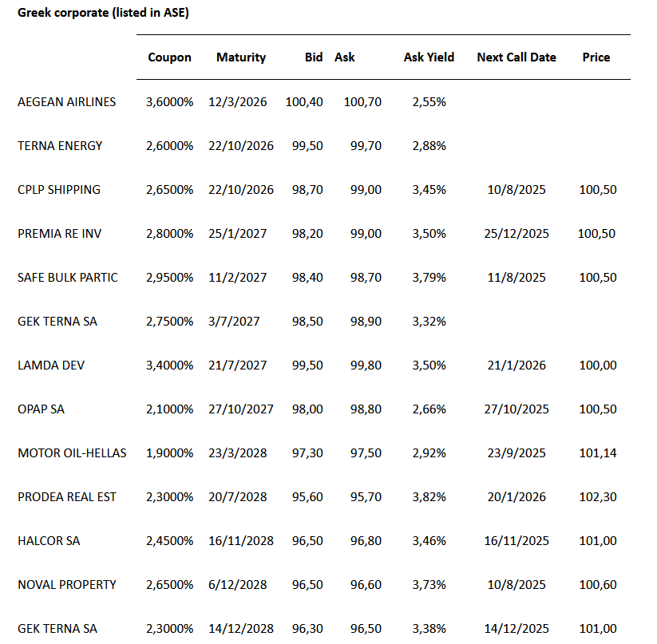Click the MOTOR OIL-HELLAS row label
This screenshot has width=657, height=644.
point(72,453)
